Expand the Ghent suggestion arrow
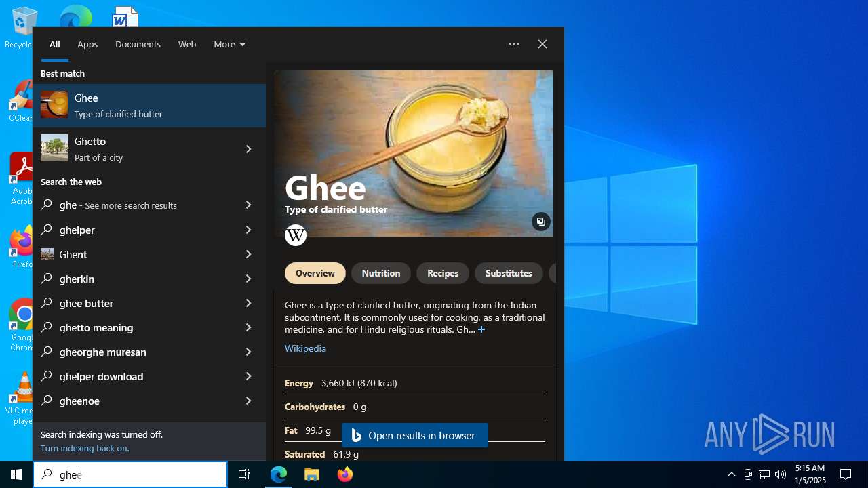 248,254
